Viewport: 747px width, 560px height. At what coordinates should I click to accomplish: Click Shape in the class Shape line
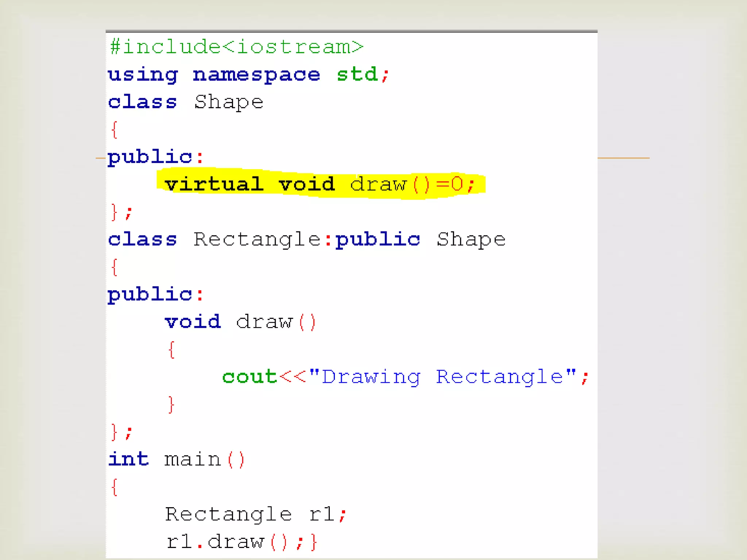(x=228, y=102)
